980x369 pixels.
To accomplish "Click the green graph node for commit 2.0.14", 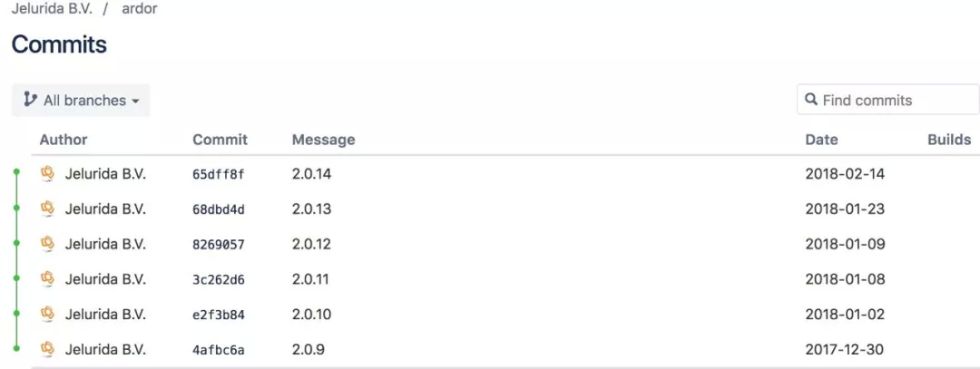I will [x=17, y=171].
